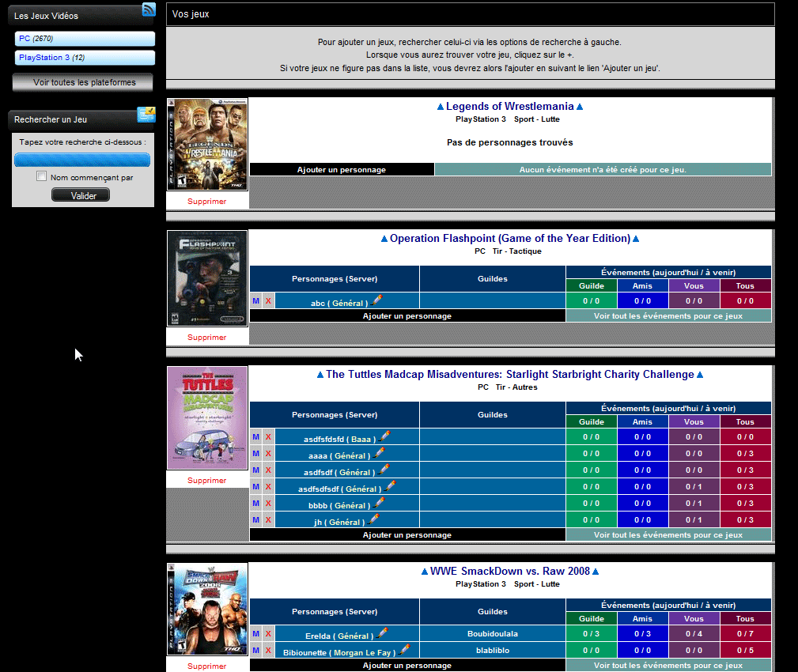The height and width of the screenshot is (672, 798).
Task: Click the Operation Flashpoint cover image
Action: pyautogui.click(x=207, y=278)
